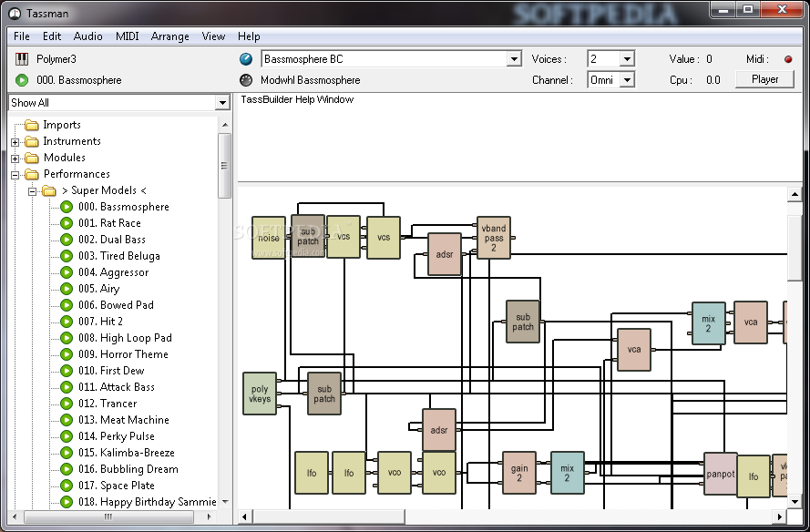
Task: Select the vband pass 2 module
Action: click(493, 238)
